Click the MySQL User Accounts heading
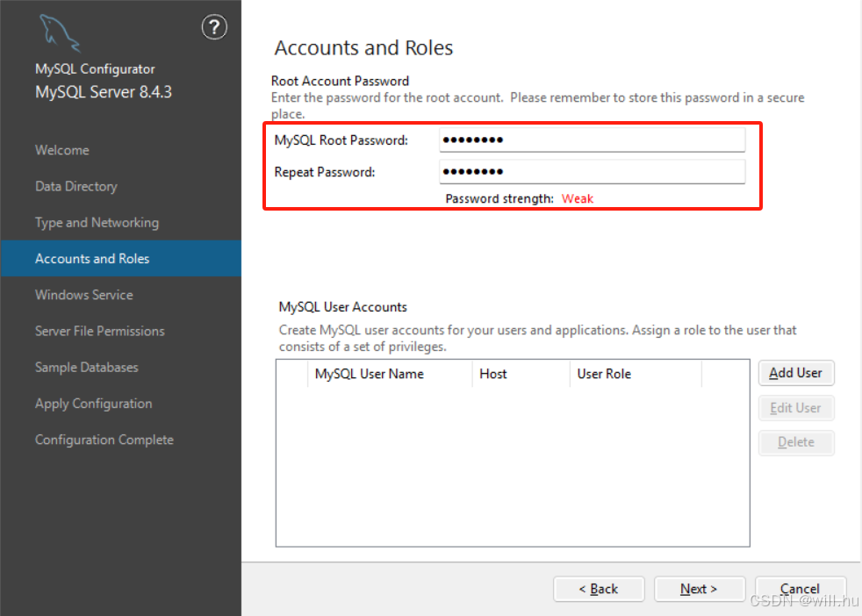The image size is (862, 616). click(342, 307)
